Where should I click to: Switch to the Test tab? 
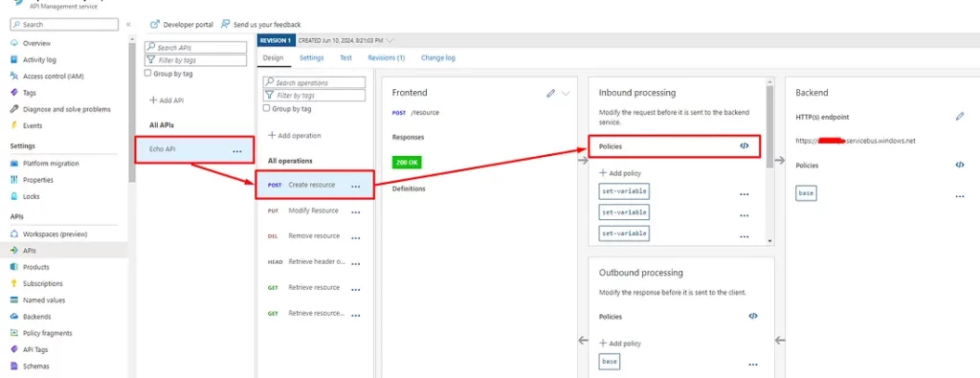345,57
